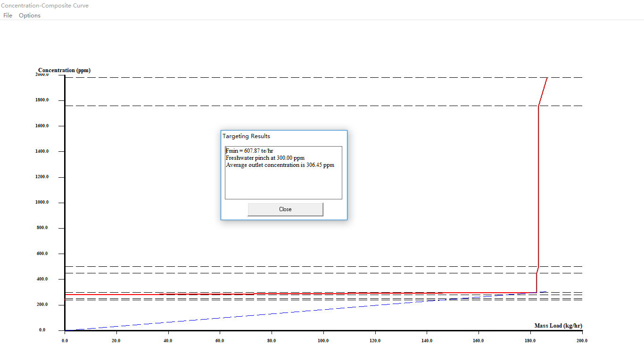Click the 20.0 x-axis tick label

[116, 340]
